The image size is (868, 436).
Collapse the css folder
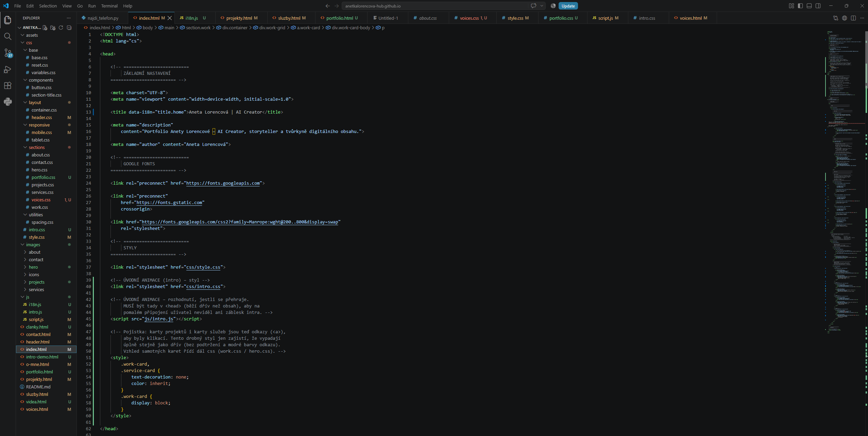click(x=46, y=43)
